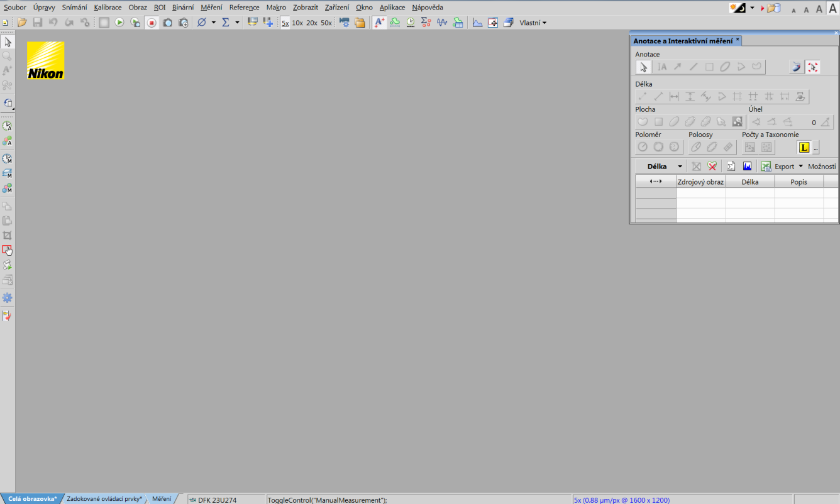Screen dimensions: 840x504
Task: Click the Popis column header
Action: point(799,182)
